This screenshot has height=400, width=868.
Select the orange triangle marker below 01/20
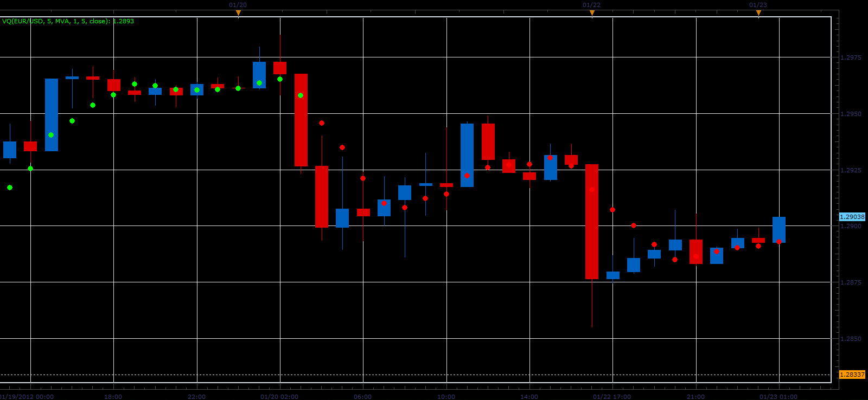click(x=238, y=13)
